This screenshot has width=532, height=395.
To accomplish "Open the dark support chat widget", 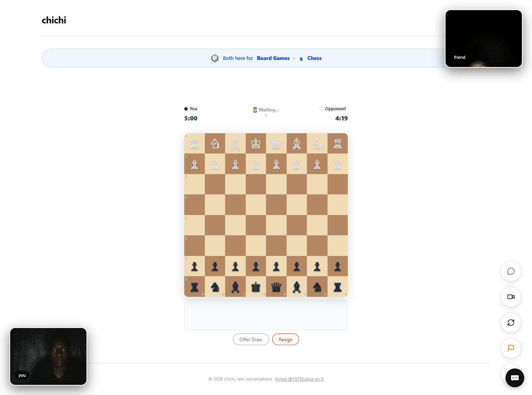I will coord(515,378).
